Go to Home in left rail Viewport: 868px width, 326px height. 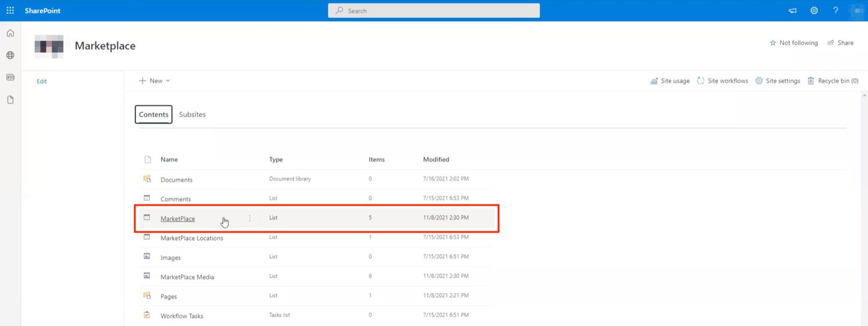point(10,33)
